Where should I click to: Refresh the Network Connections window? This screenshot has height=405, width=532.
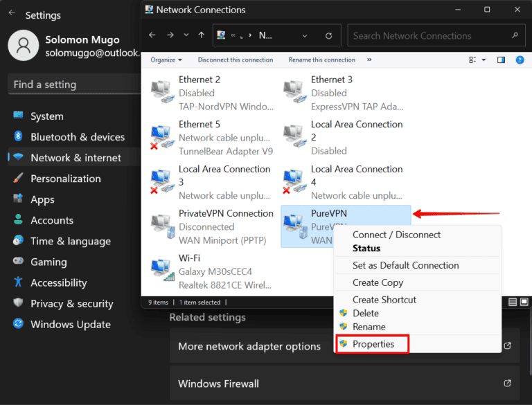(329, 35)
